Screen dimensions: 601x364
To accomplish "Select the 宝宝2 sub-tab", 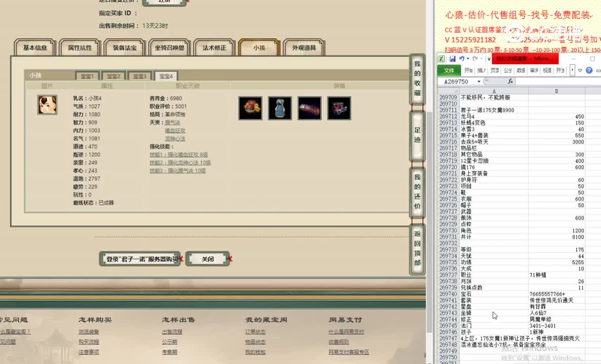I will point(113,76).
